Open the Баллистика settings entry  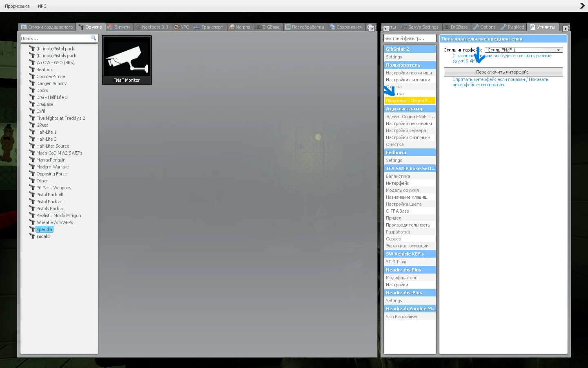[x=410, y=176]
